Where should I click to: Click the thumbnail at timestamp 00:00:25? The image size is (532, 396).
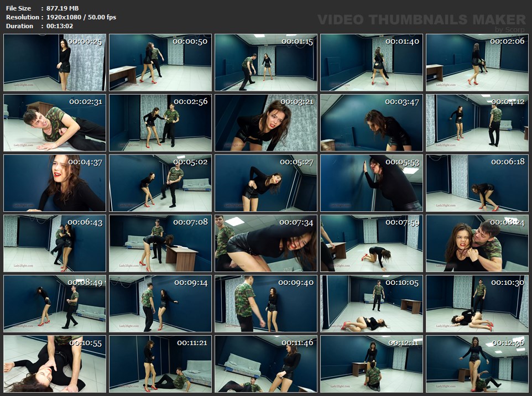click(x=54, y=62)
